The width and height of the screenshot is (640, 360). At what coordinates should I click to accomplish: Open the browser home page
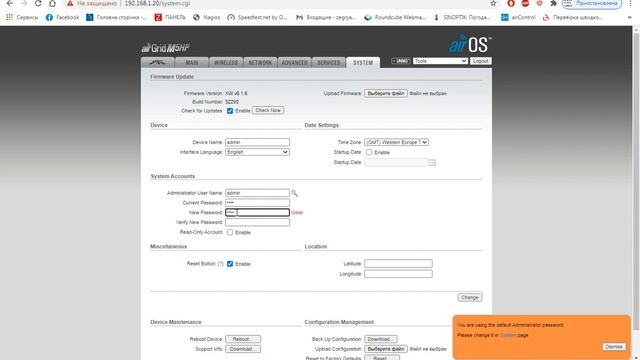tap(52, 3)
